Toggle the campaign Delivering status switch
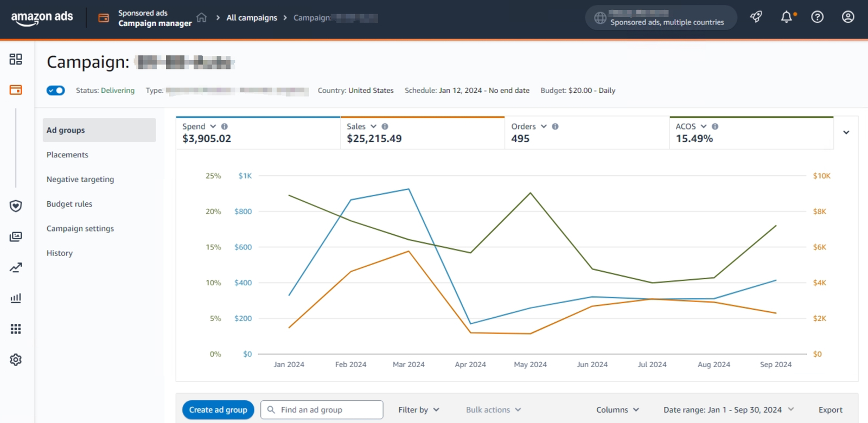Screen dimensions: 868x423 point(56,91)
